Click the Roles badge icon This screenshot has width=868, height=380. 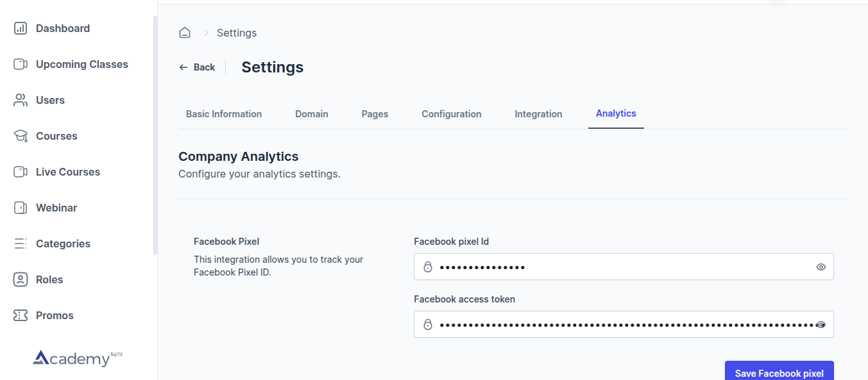[21, 279]
